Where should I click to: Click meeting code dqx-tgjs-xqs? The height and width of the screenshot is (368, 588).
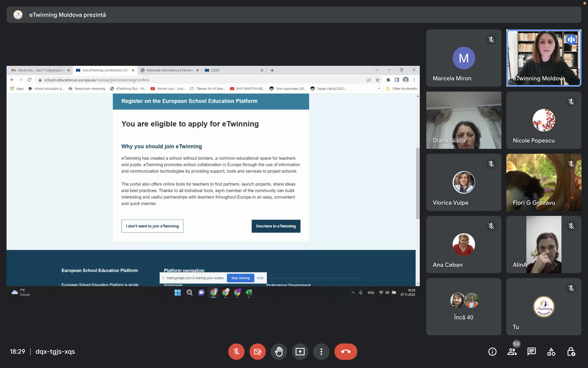(x=55, y=351)
